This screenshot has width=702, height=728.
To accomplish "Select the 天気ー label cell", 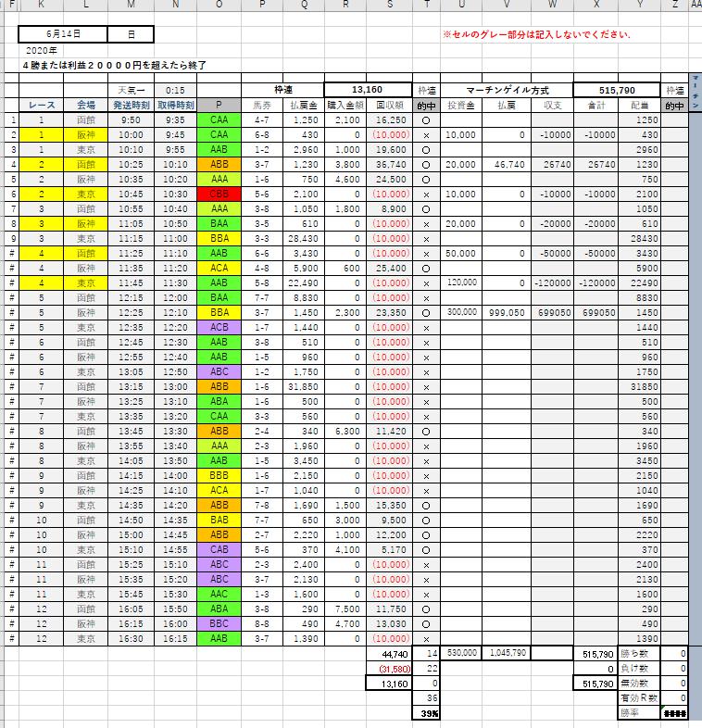I will [x=131, y=90].
